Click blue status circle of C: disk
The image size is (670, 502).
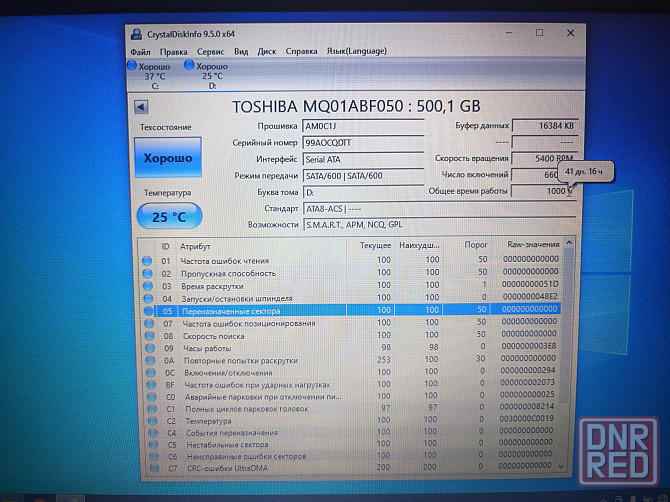(x=132, y=66)
